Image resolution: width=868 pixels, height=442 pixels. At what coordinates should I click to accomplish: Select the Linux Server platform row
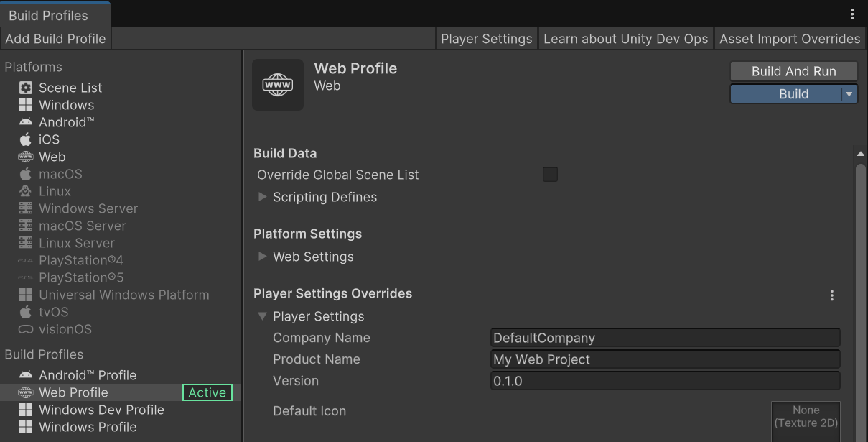[121, 243]
